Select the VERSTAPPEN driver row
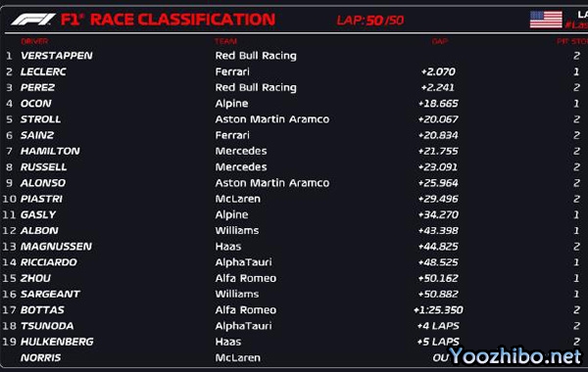Screen dimensions: 588x372 click(x=294, y=56)
